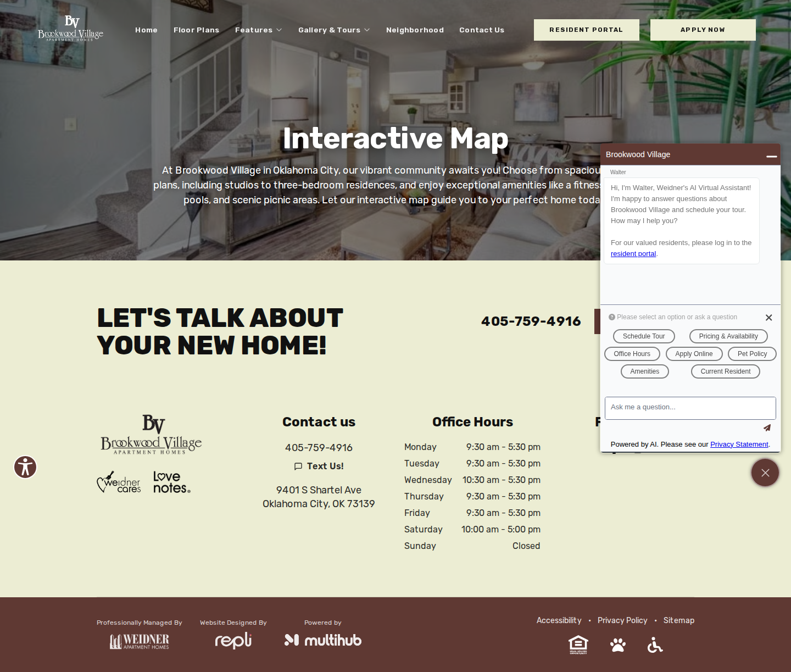791x672 pixels.
Task: Choose Schedule Tour chat option
Action: click(x=644, y=336)
